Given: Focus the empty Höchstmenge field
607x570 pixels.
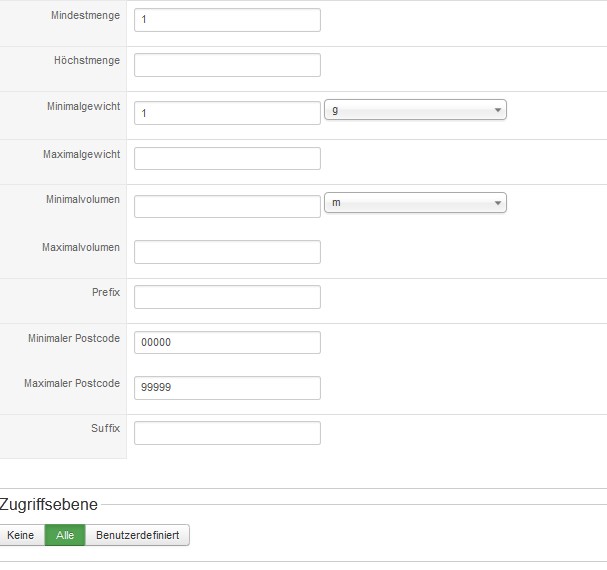Looking at the screenshot, I should pos(227,65).
